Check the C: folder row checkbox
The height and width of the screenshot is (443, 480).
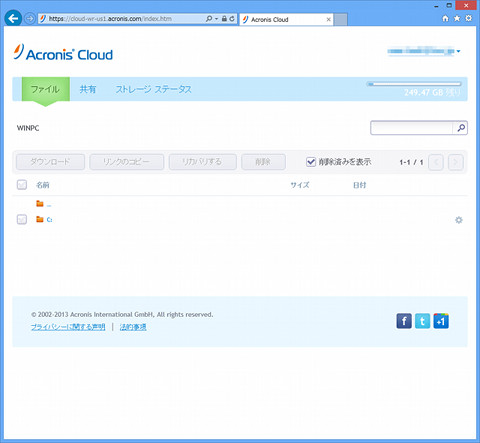tap(22, 219)
